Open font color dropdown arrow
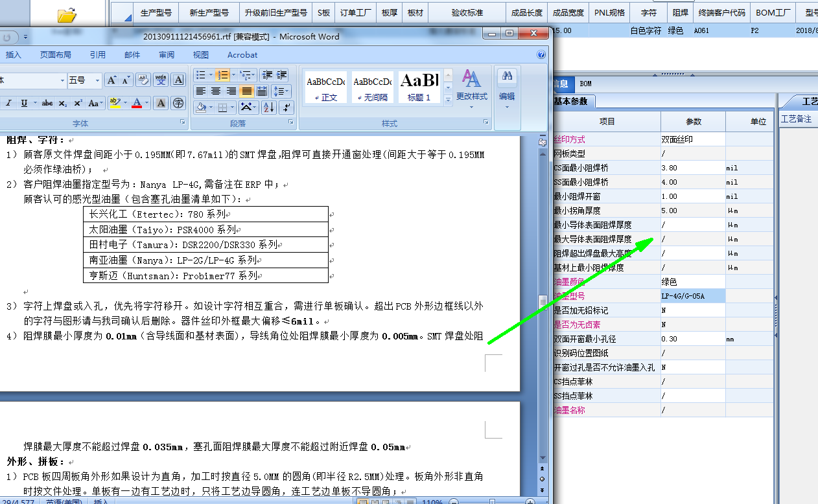 (147, 103)
